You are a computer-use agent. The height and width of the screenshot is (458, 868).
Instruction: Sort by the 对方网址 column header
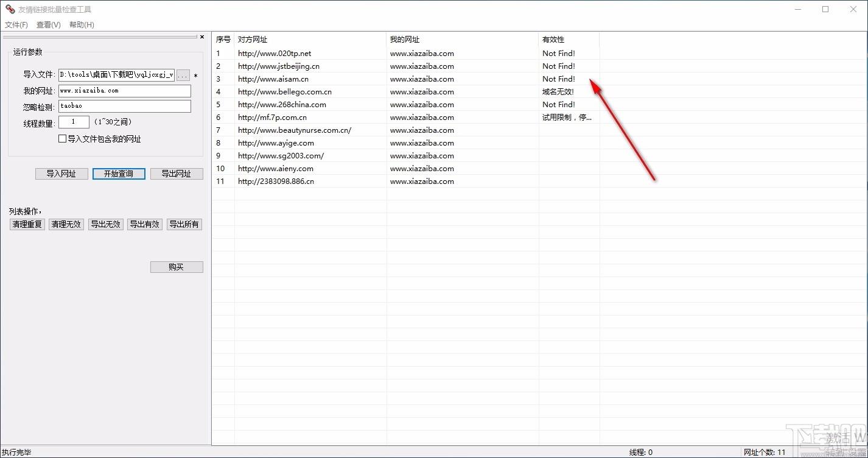(x=310, y=40)
